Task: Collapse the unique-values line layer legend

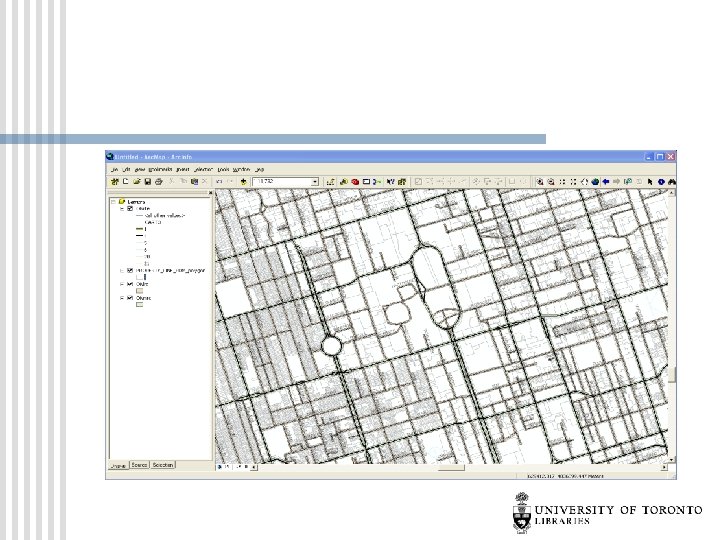Action: pos(122,208)
